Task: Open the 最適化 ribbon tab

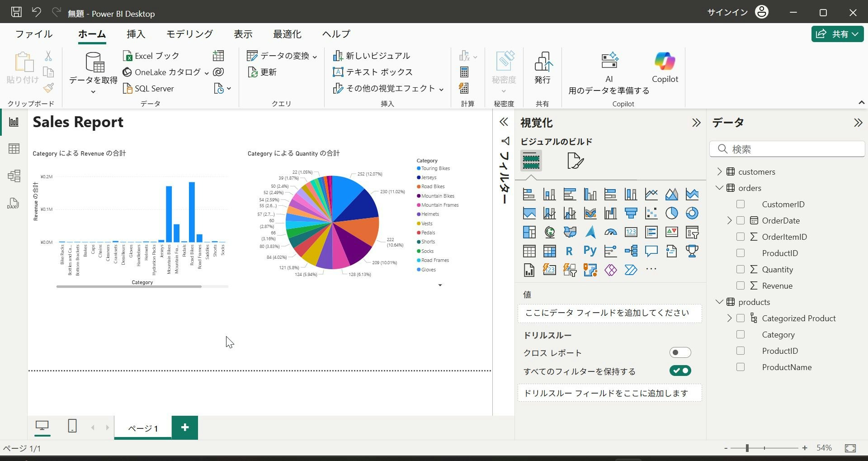Action: pos(287,34)
